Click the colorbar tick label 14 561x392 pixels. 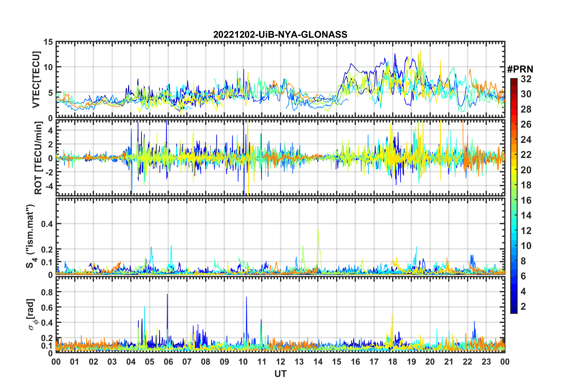[526, 215]
